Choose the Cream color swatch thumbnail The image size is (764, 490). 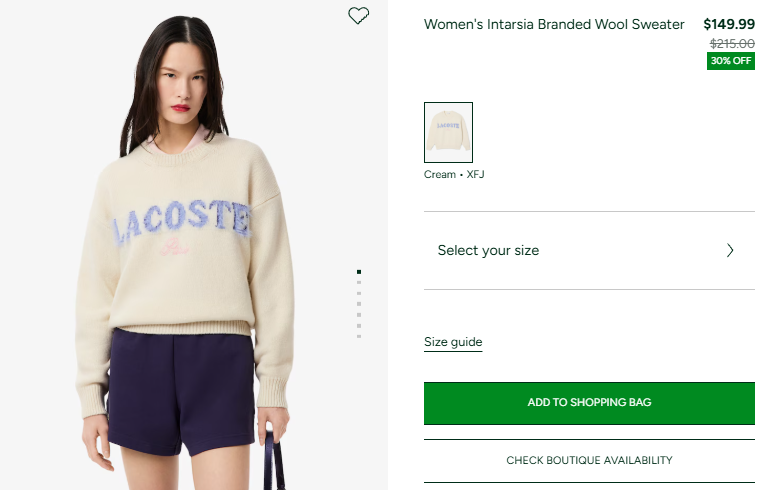coord(448,132)
